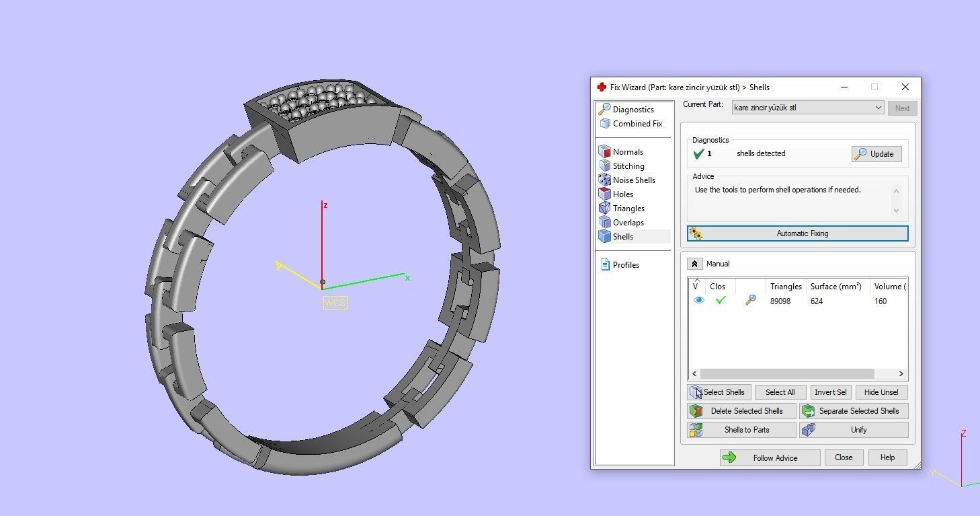980x516 pixels.
Task: Collapse the Manual section
Action: point(696,263)
